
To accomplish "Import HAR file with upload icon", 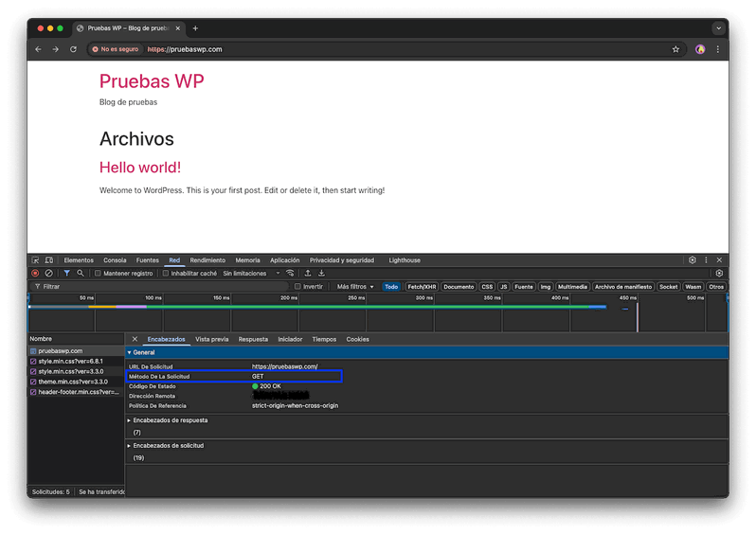I will click(308, 274).
